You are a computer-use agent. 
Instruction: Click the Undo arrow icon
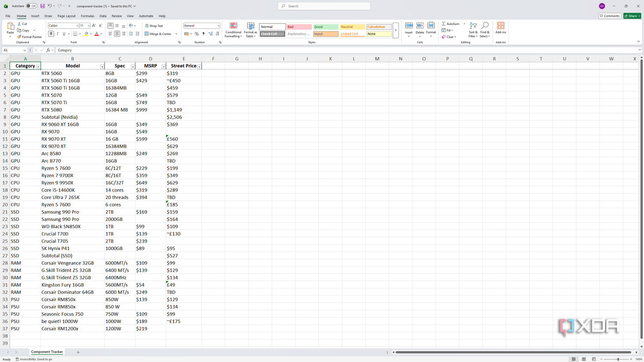(x=50, y=6)
